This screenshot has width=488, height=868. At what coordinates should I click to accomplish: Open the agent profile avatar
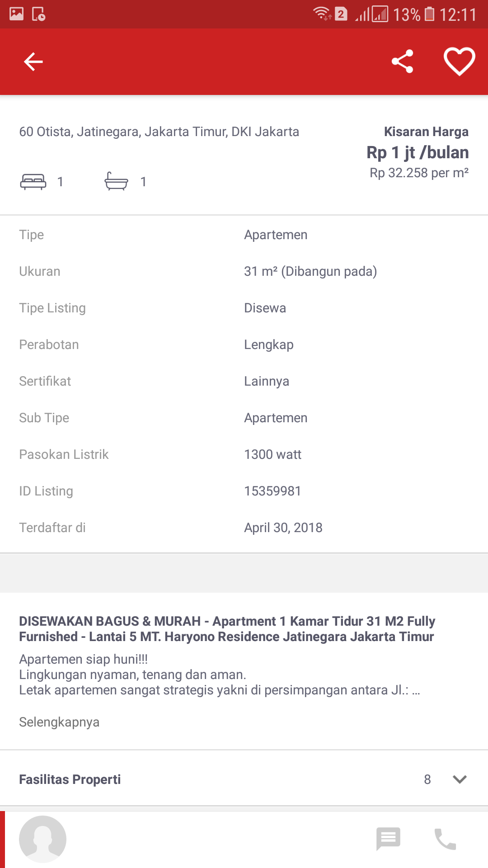tap(42, 839)
